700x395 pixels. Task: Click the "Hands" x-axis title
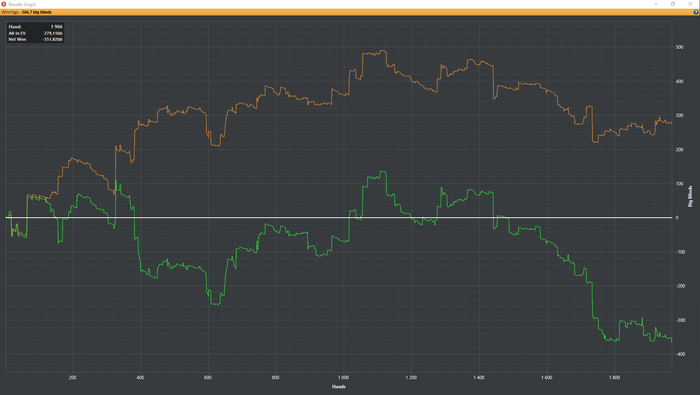pos(339,387)
